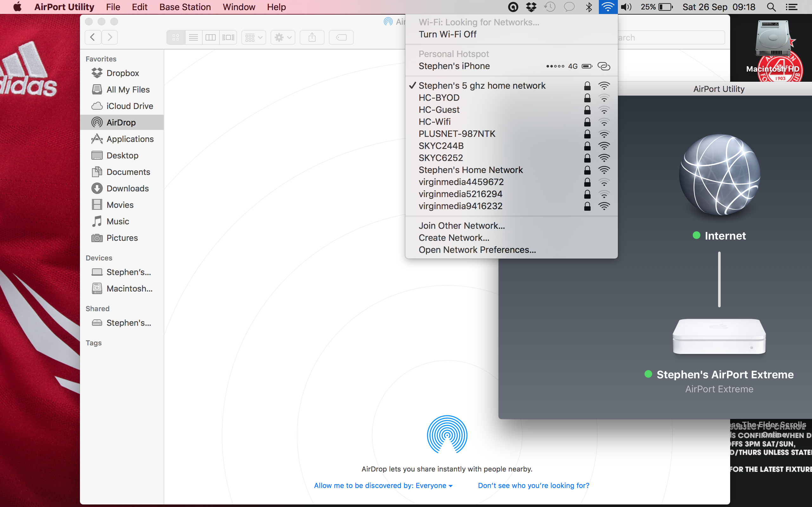This screenshot has width=812, height=507.
Task: Expand the Shared section in Finder sidebar
Action: point(97,308)
